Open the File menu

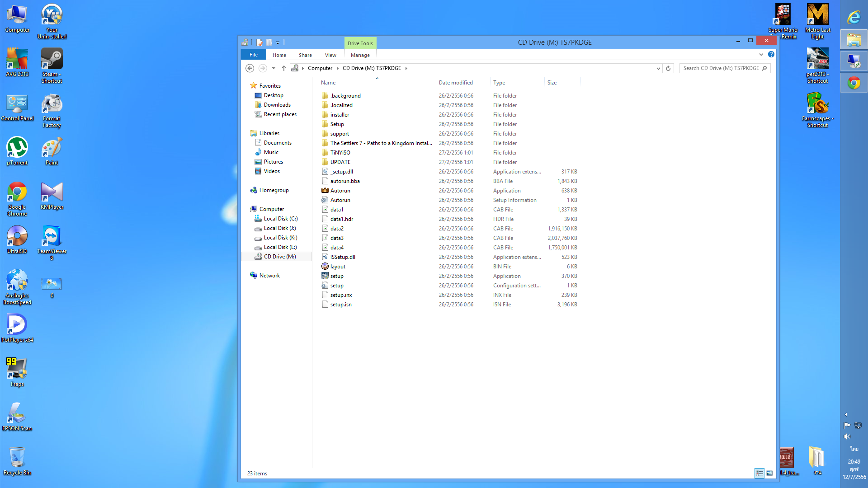tap(254, 55)
